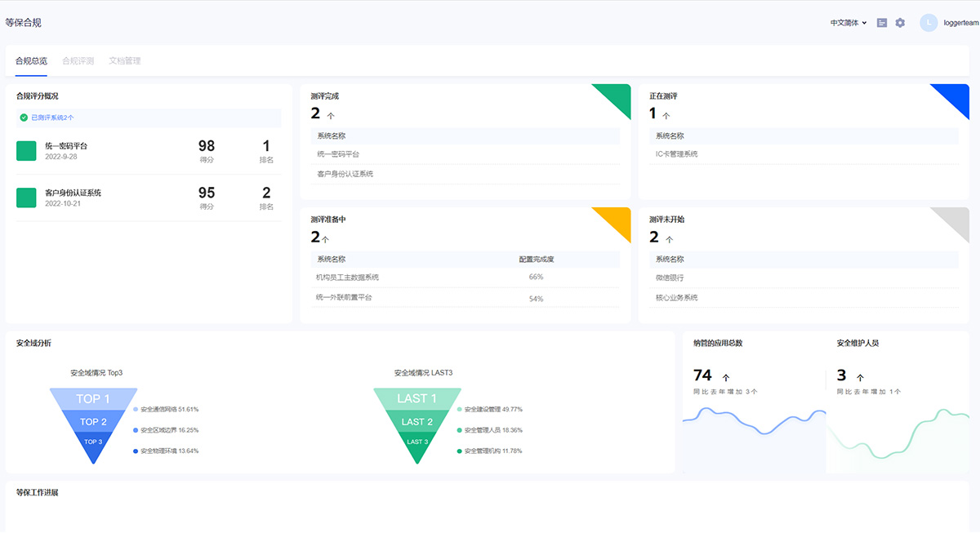Select the 合规总览 tab
This screenshot has height=533, width=980.
tap(31, 61)
